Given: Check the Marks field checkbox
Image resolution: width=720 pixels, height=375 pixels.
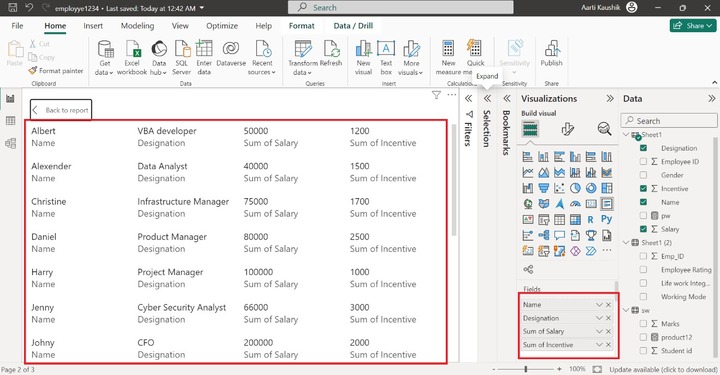Looking at the screenshot, I should (643, 324).
